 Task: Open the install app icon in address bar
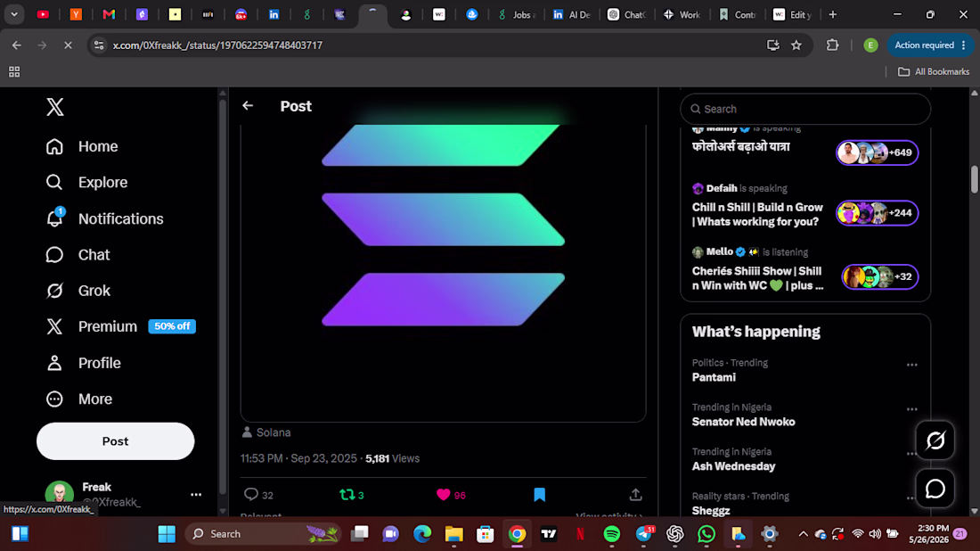click(x=773, y=45)
